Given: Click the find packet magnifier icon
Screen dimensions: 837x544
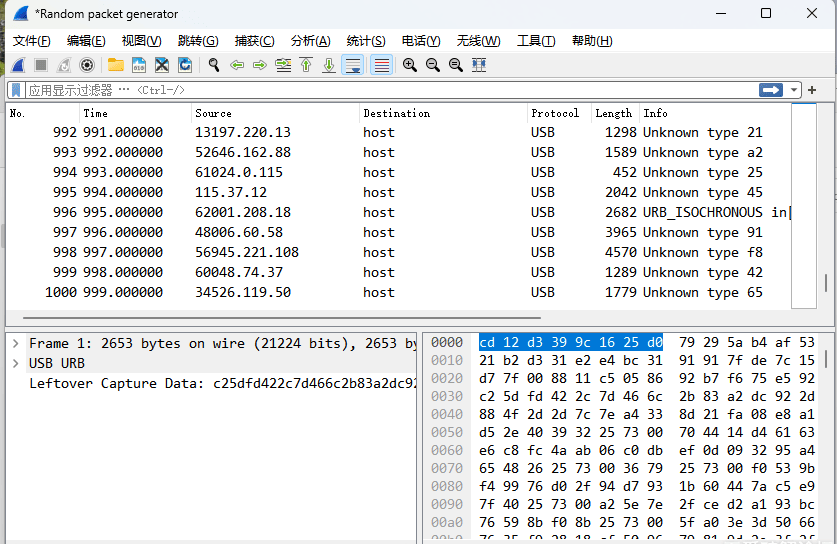Looking at the screenshot, I should (213, 65).
